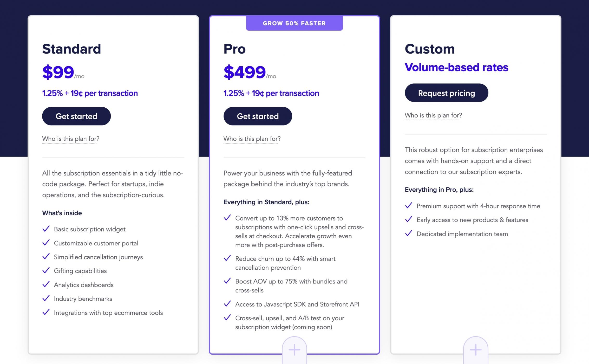Viewport: 589px width, 364px height.
Task: Click checkmark next to Analytics dashboards
Action: click(x=46, y=284)
